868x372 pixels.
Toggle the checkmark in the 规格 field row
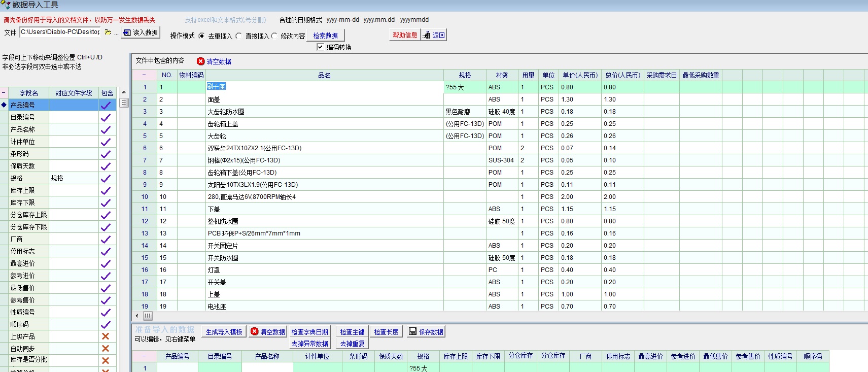tap(106, 179)
